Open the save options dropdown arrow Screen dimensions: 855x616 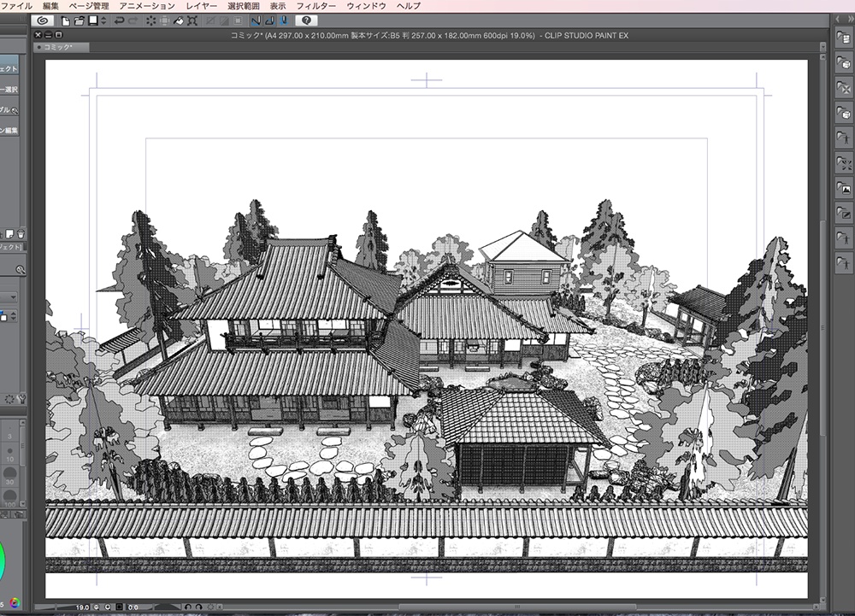103,20
